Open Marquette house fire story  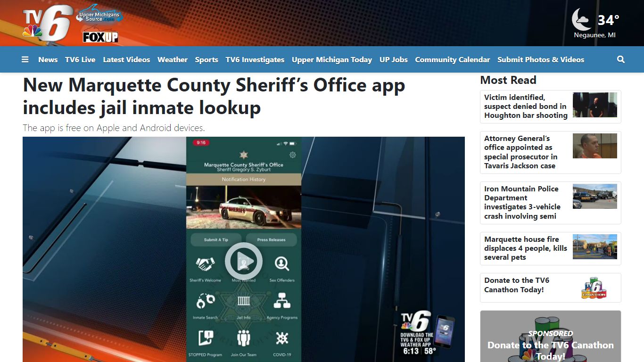click(x=526, y=248)
